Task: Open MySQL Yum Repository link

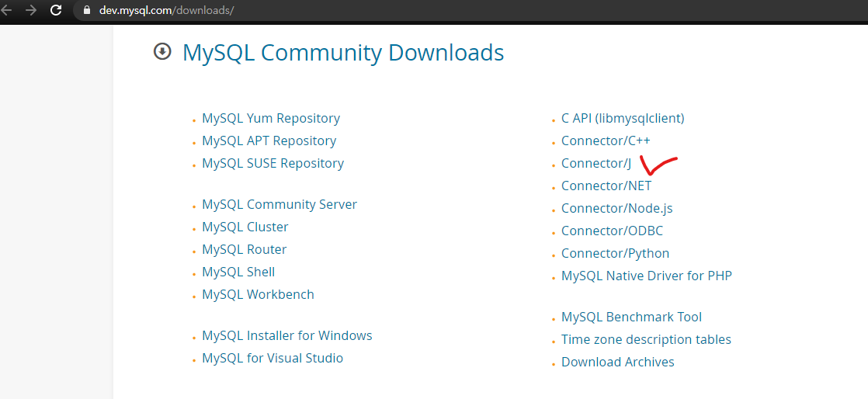Action: (271, 119)
